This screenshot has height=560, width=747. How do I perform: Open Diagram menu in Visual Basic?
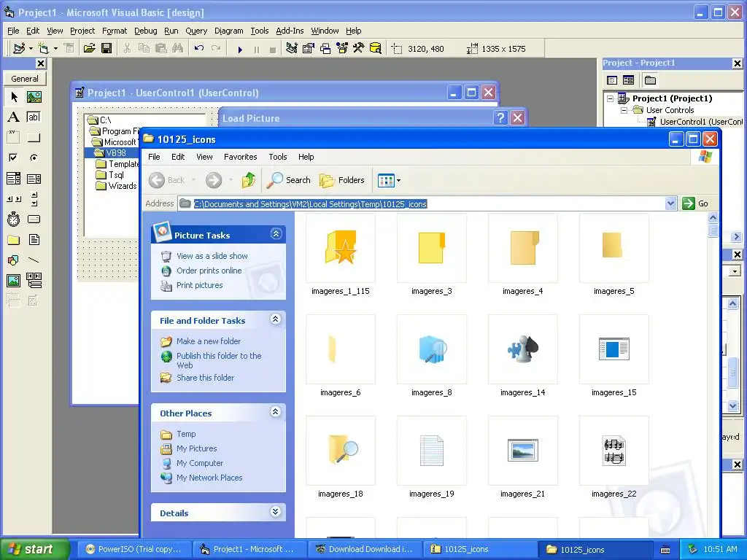(228, 31)
